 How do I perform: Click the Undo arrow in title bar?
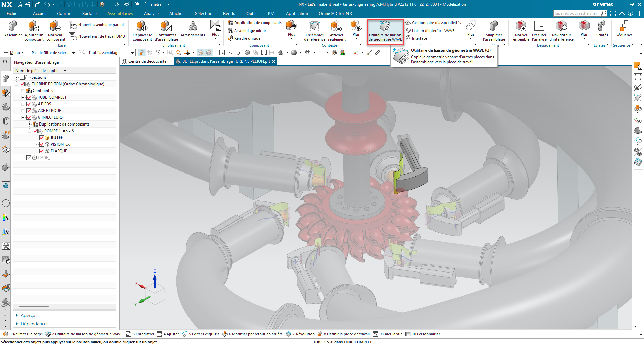[47, 4]
